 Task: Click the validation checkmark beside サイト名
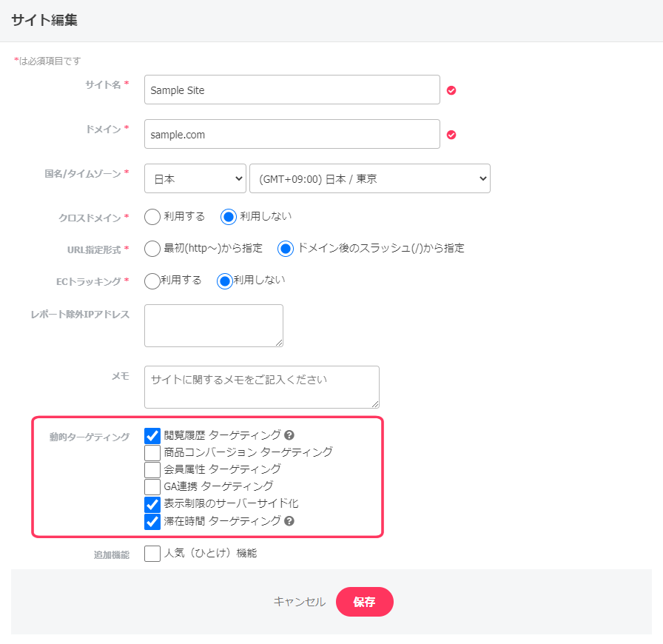click(x=451, y=90)
